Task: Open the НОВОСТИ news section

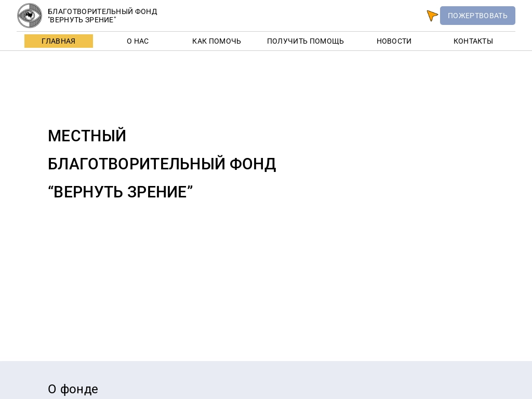Action: pos(394,41)
